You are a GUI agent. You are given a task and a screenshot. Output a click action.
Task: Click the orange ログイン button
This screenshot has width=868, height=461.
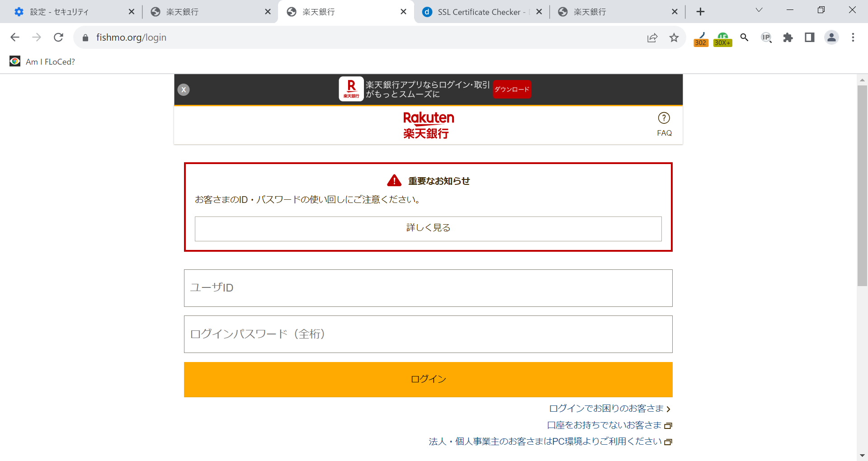coord(428,380)
